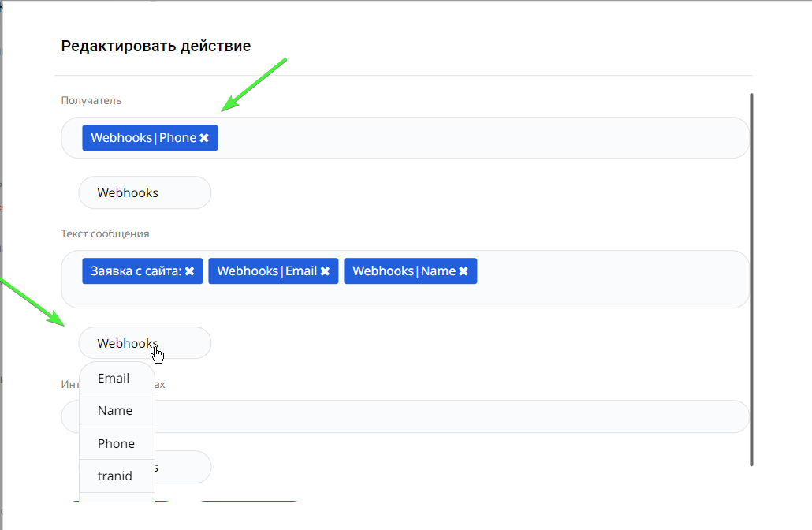Pick Phone in the Webhooks list
Image resolution: width=812 pixels, height=530 pixels.
(117, 443)
